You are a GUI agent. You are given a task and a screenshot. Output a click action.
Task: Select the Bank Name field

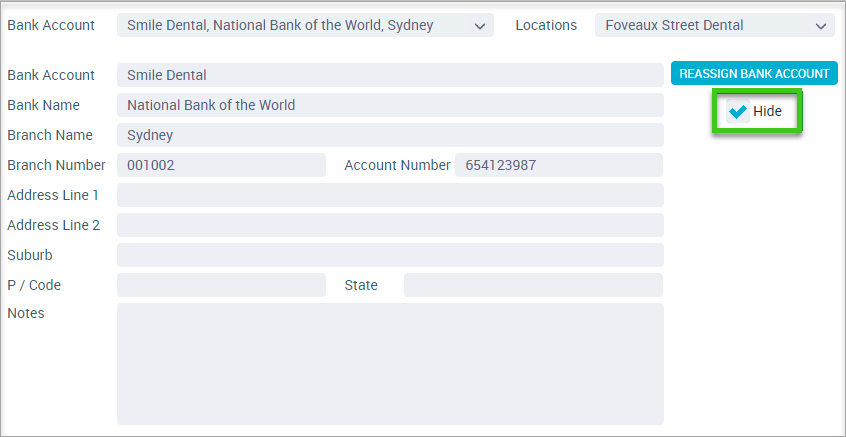click(x=390, y=105)
